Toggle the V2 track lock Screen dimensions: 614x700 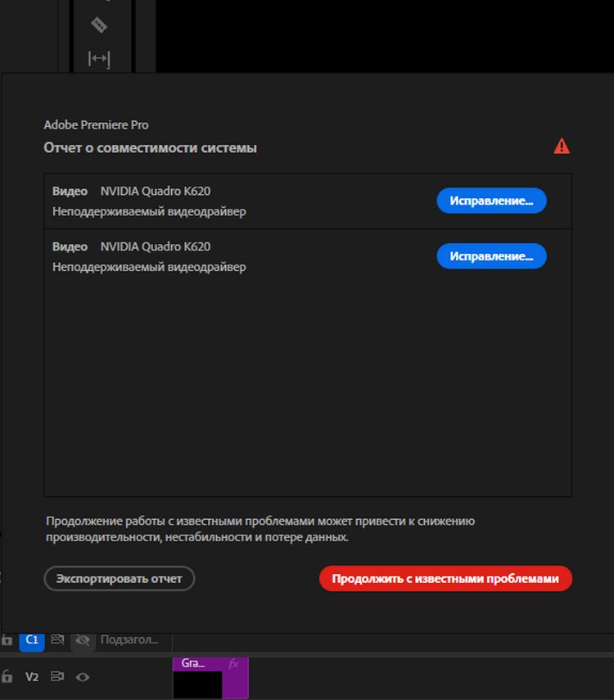pos(7,676)
